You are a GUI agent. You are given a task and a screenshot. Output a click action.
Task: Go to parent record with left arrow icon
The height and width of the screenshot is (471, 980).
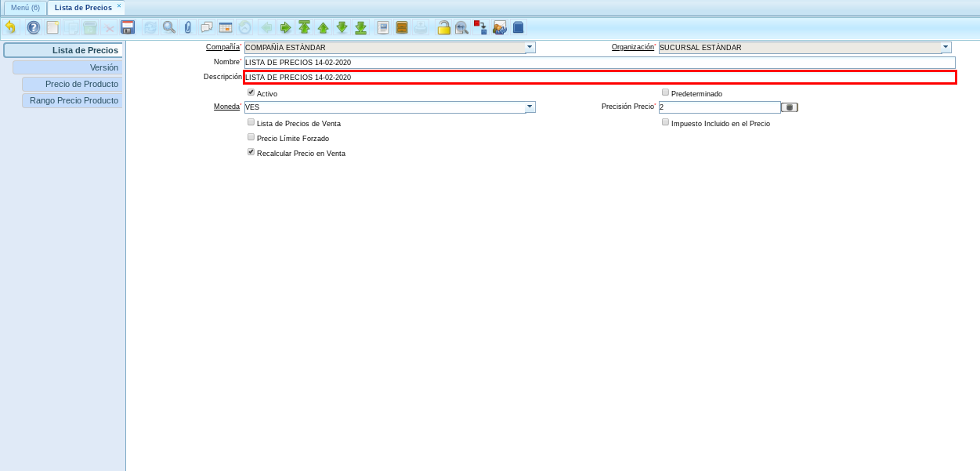[x=266, y=27]
